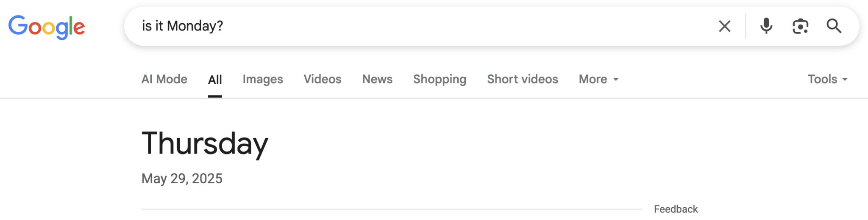Click the Feedback link below the answer
Image resolution: width=868 pixels, height=220 pixels.
(676, 209)
